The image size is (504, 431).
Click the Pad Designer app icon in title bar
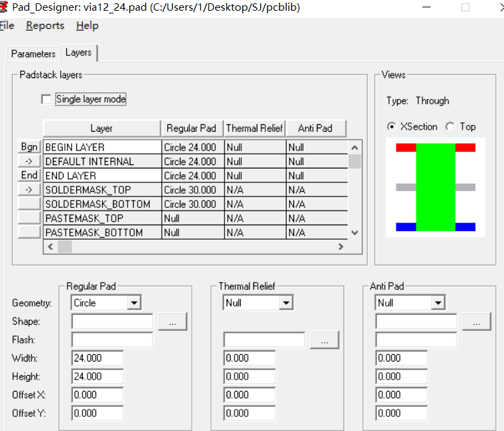[3, 7]
